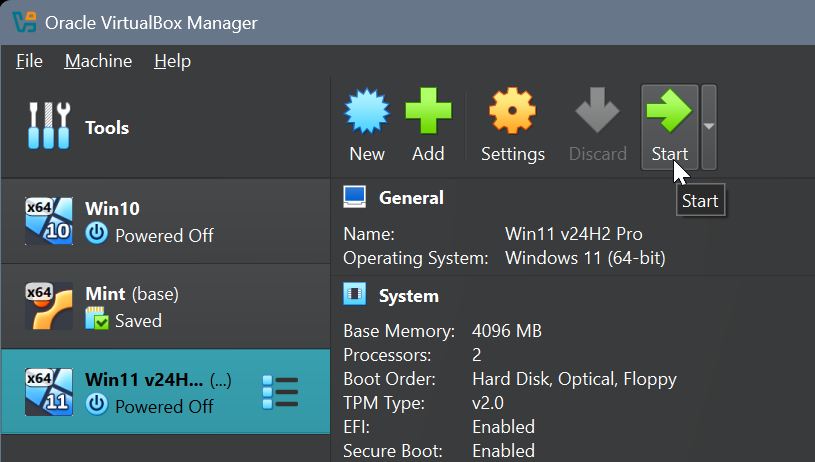Click the Win11 x64 OS icon

point(49,392)
